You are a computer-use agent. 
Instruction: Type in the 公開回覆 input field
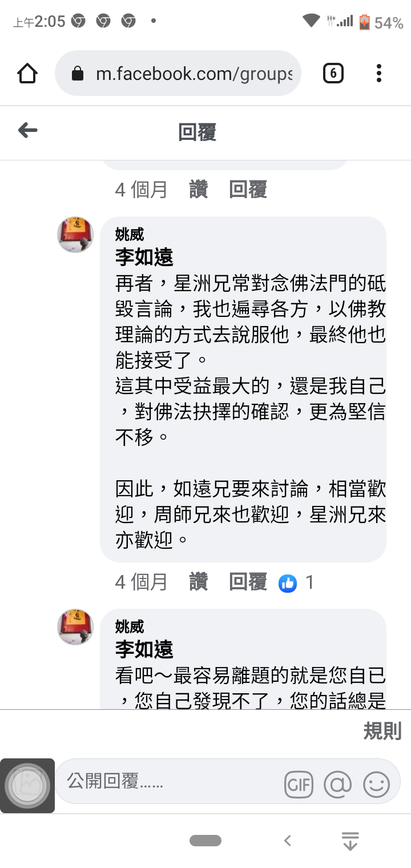click(x=171, y=781)
